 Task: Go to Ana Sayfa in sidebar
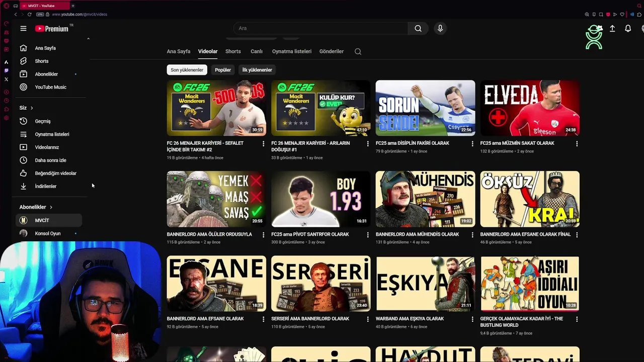pyautogui.click(x=48, y=48)
